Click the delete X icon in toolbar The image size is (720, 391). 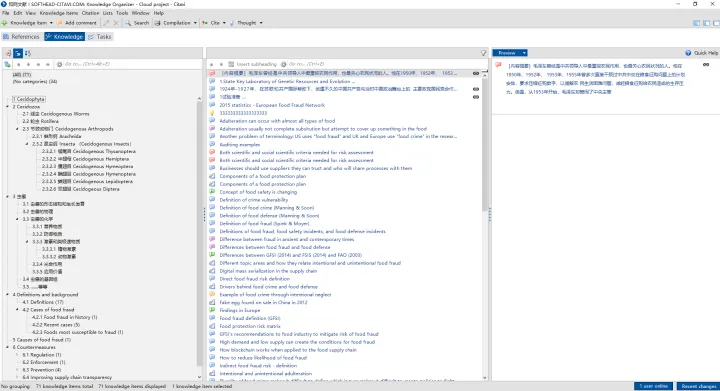tap(116, 22)
